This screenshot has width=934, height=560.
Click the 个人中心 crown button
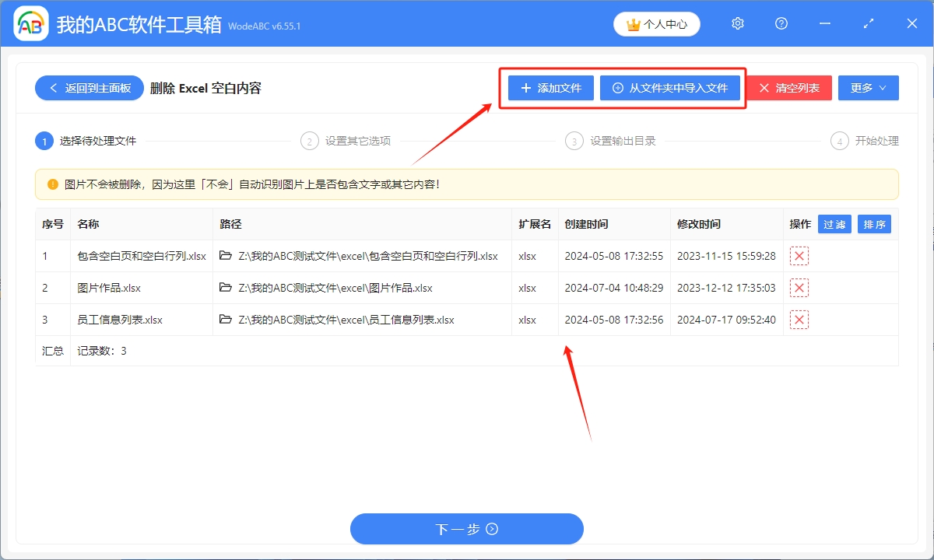656,24
